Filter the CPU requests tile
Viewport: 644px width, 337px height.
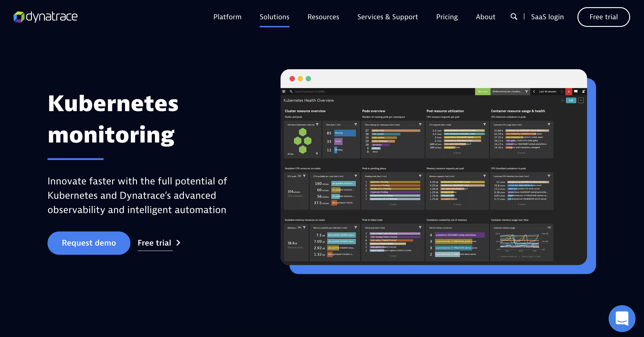[x=484, y=125]
